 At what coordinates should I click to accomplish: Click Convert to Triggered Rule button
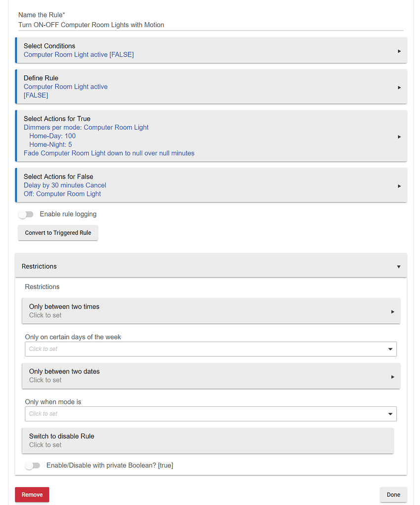pos(58,233)
